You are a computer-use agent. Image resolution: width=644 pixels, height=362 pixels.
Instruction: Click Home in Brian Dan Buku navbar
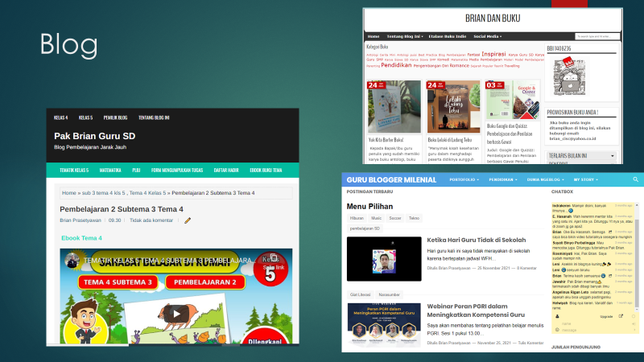[x=374, y=36]
